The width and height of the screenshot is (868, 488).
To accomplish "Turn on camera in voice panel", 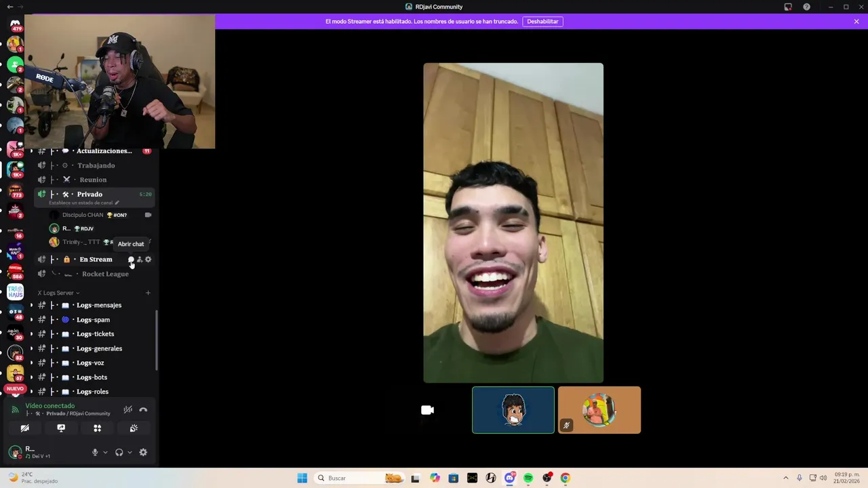I will coord(24,428).
